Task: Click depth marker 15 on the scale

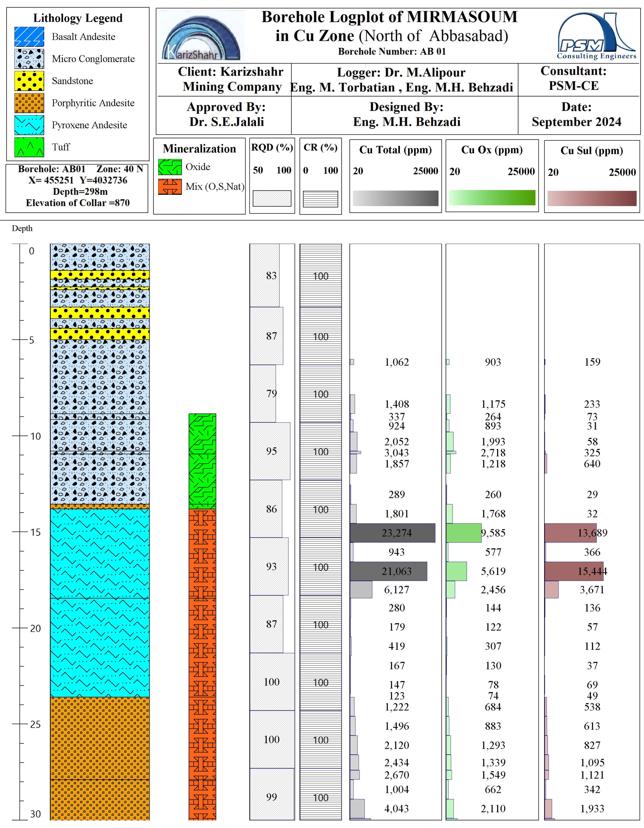Action: point(35,532)
